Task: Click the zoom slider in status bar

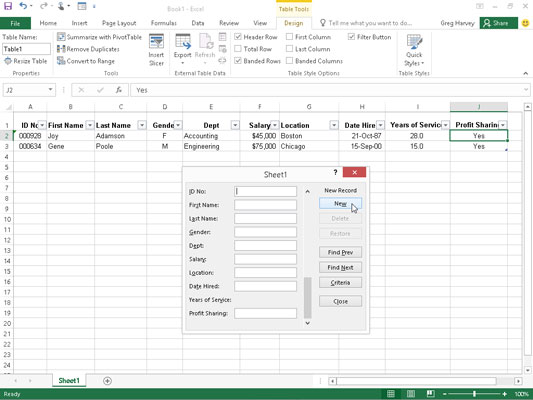Action: [x=474, y=394]
